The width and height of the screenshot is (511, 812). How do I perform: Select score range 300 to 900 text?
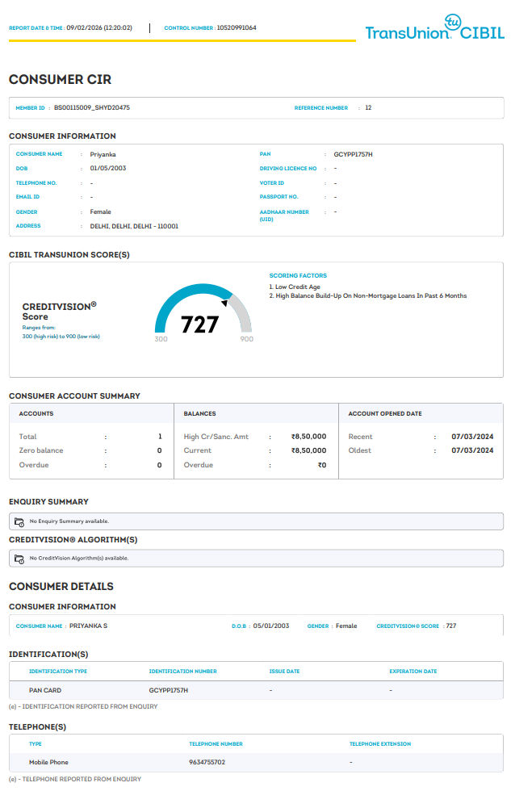tap(61, 337)
